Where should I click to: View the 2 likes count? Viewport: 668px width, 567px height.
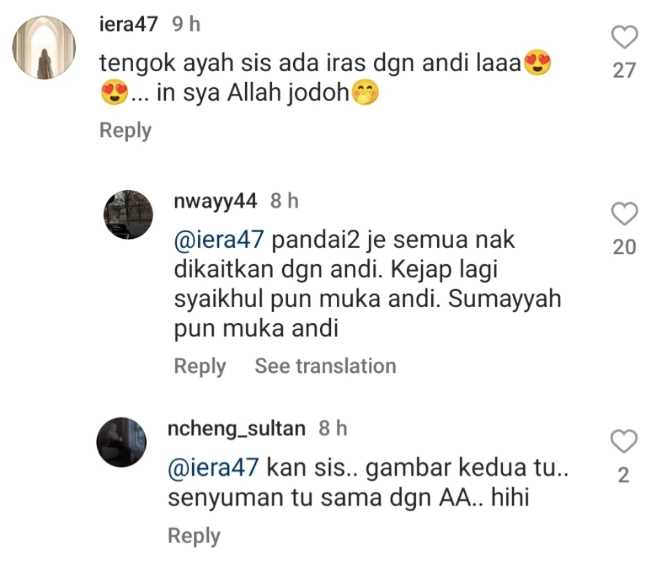[624, 475]
